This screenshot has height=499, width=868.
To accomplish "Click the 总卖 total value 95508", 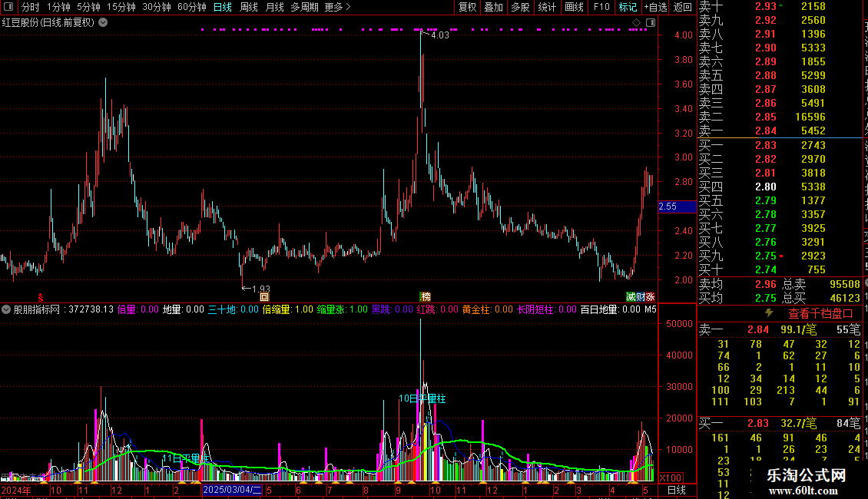I will [845, 284].
